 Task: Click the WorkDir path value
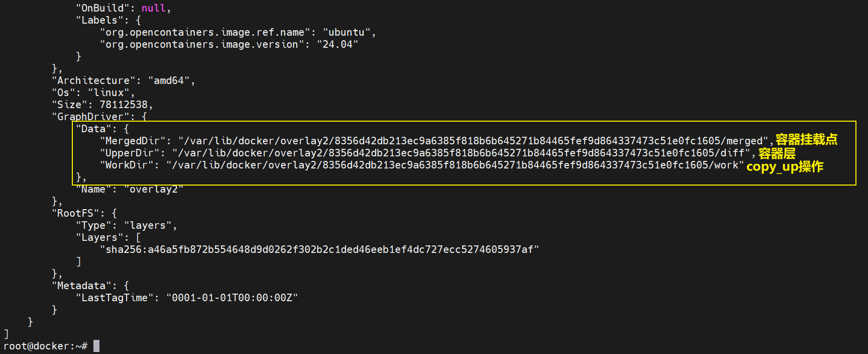tap(455, 165)
